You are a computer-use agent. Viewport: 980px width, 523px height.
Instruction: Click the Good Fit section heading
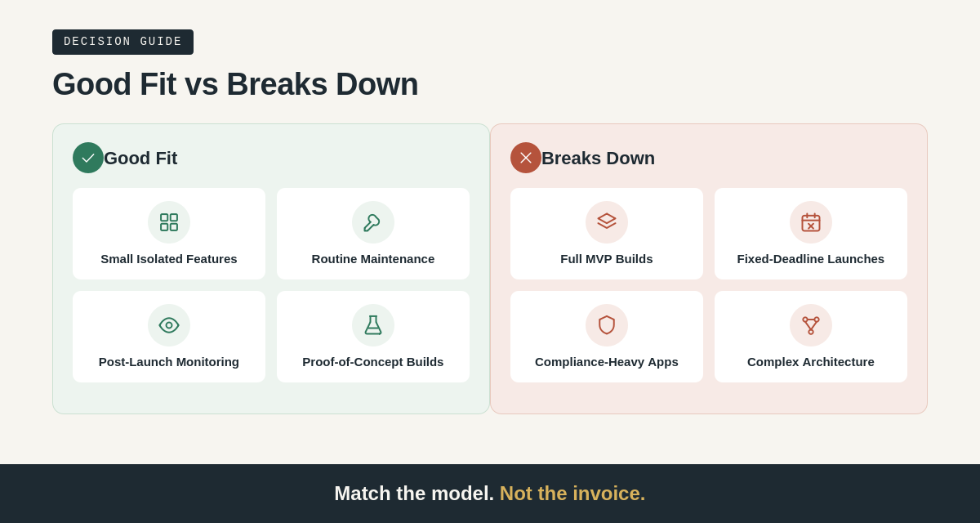140,159
